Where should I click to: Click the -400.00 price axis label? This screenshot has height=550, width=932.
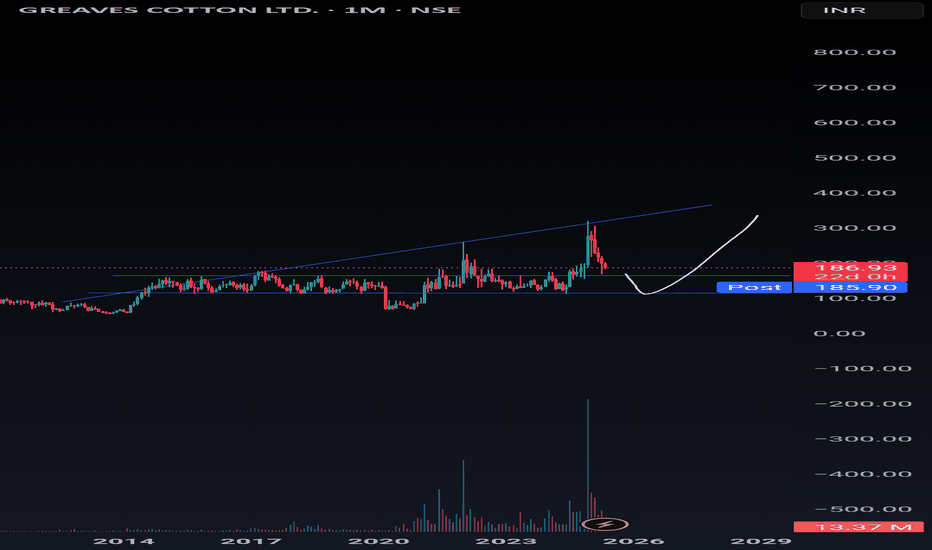(x=862, y=474)
